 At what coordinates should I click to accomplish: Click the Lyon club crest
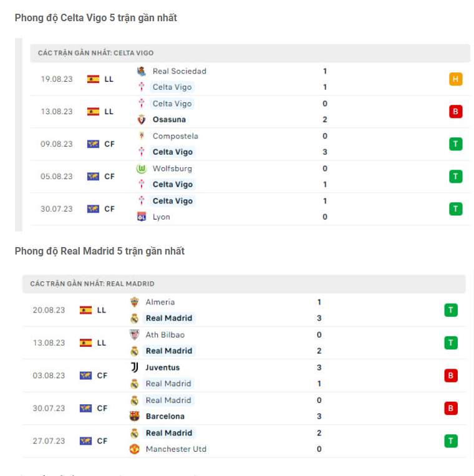pos(142,217)
